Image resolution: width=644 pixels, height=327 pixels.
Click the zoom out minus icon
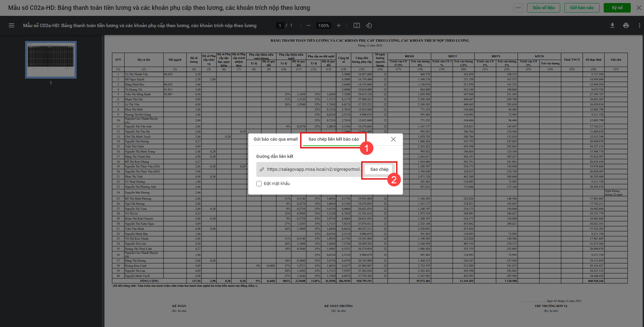[308, 25]
